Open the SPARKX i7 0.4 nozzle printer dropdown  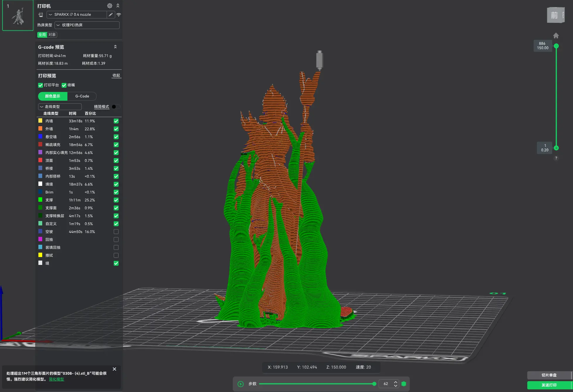(76, 15)
